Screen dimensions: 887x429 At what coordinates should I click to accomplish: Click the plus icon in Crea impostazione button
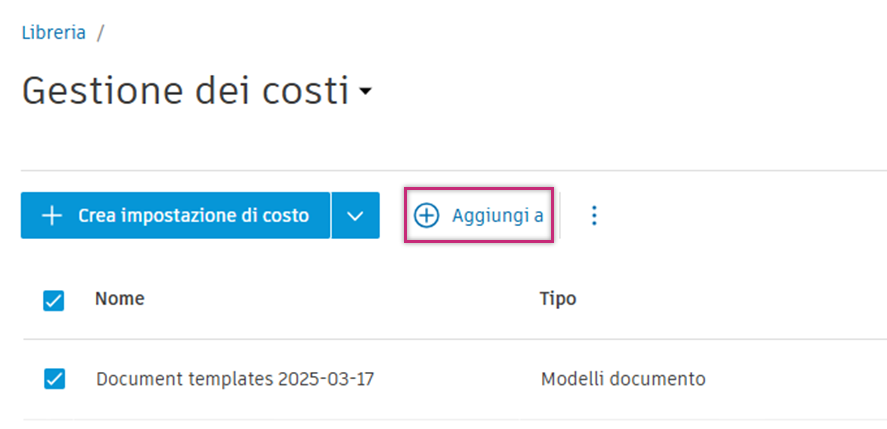pyautogui.click(x=51, y=215)
